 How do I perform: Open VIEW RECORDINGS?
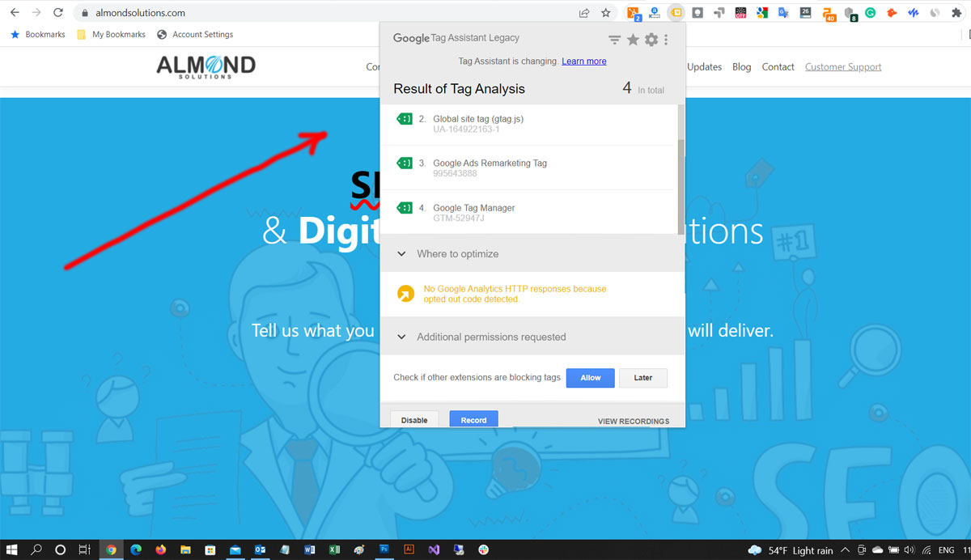point(634,422)
